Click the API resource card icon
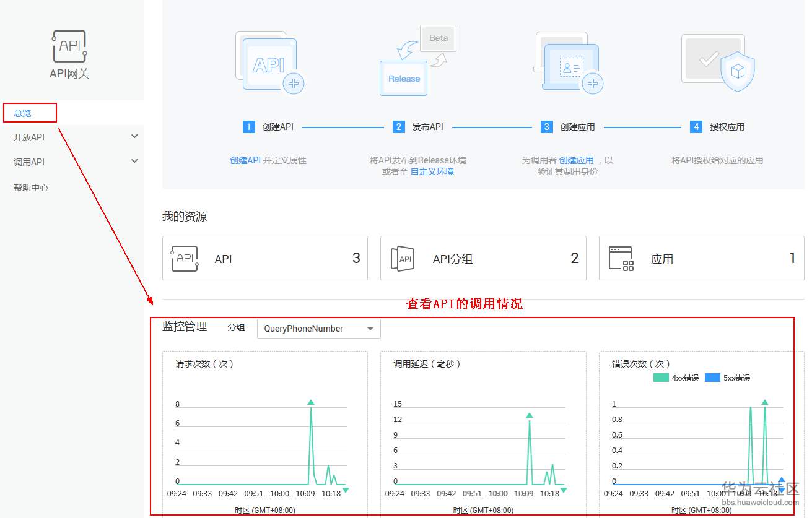The height and width of the screenshot is (518, 812). (x=185, y=258)
